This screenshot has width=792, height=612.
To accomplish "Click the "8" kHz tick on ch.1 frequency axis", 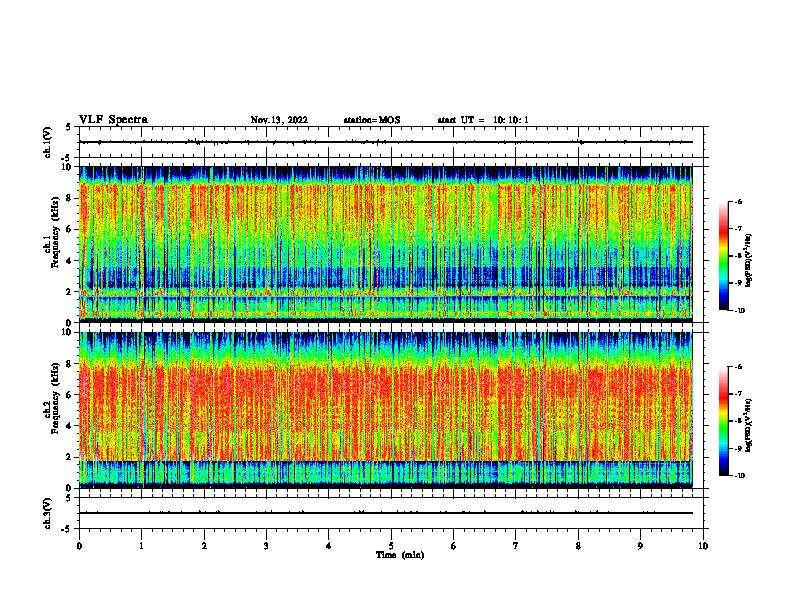I will point(70,198).
